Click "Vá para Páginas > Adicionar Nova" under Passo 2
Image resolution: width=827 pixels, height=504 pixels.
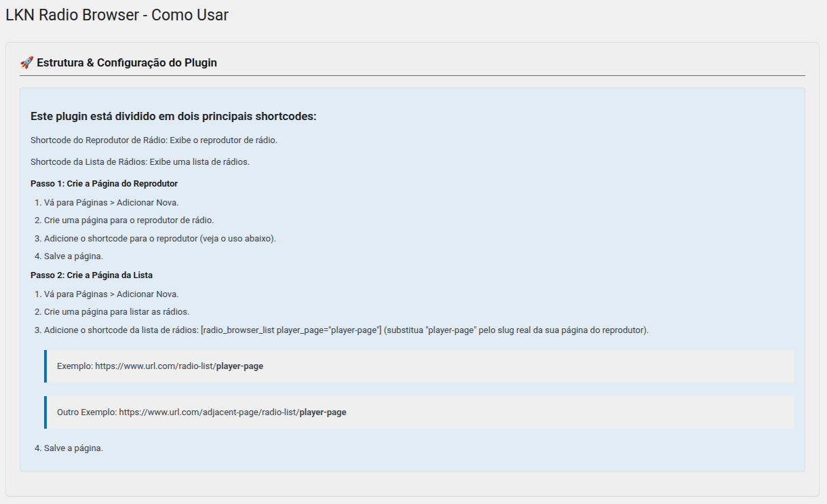pyautogui.click(x=111, y=294)
